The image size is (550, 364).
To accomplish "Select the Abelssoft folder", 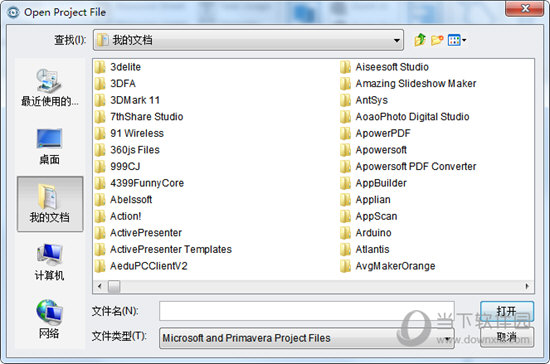I will (x=123, y=200).
